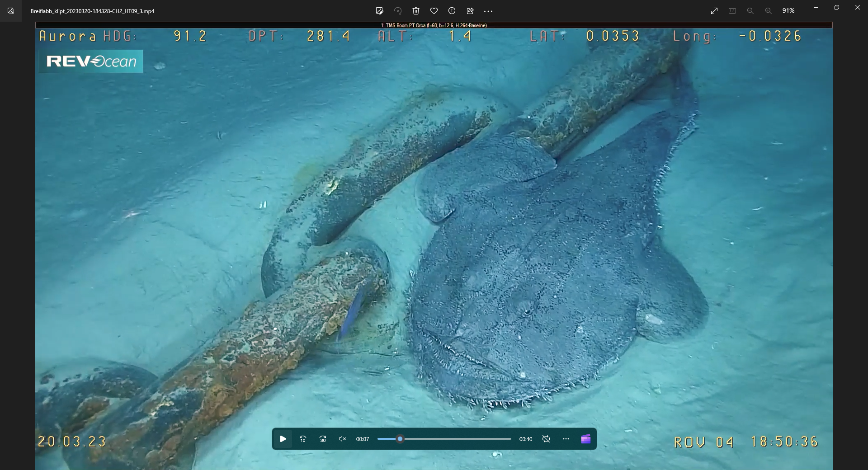This screenshot has width=868, height=470.
Task: Click the Photos app icon in title bar
Action: pos(11,11)
